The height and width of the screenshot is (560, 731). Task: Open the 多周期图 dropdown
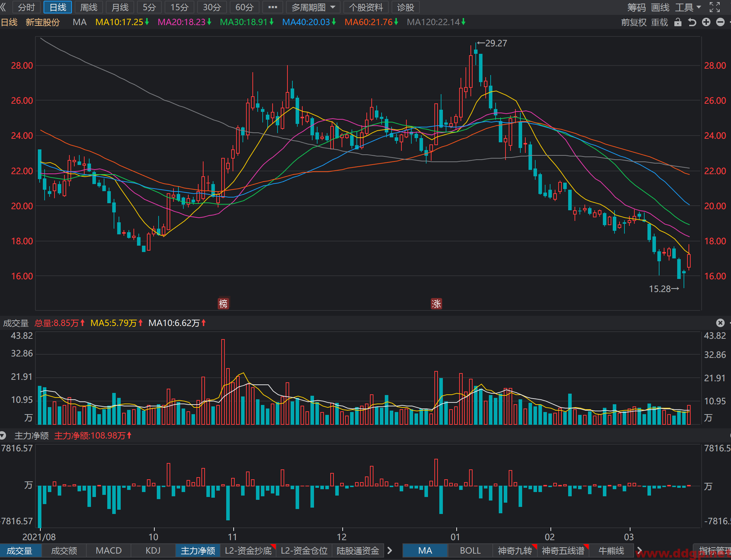pyautogui.click(x=313, y=7)
